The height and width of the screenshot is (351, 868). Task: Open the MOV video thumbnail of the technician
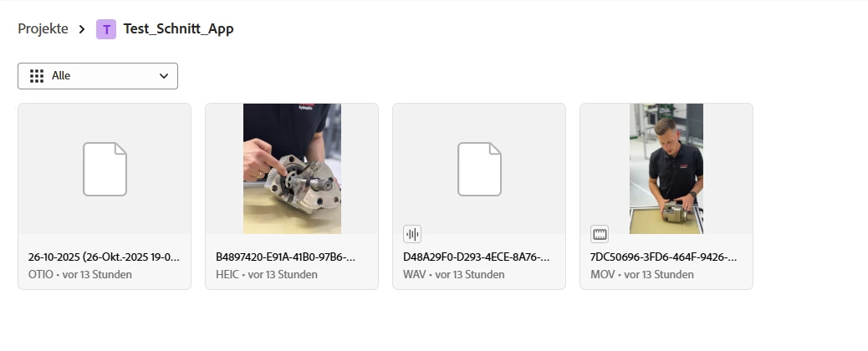(x=666, y=168)
